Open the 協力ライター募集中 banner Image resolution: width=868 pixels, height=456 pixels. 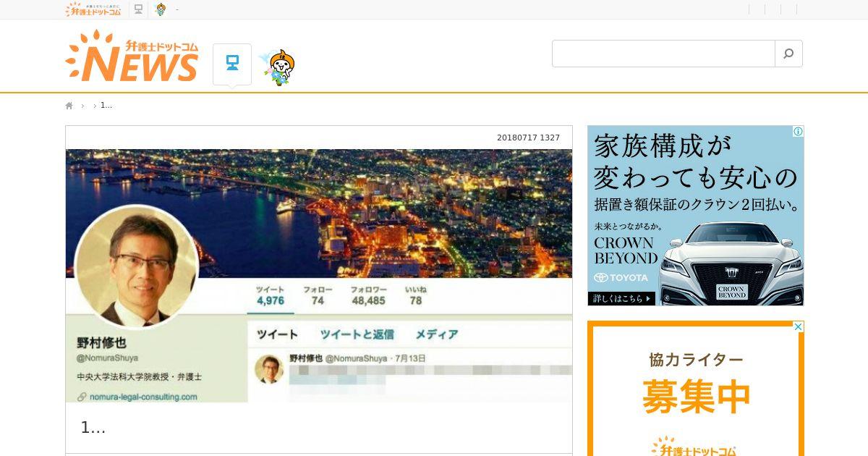click(696, 389)
